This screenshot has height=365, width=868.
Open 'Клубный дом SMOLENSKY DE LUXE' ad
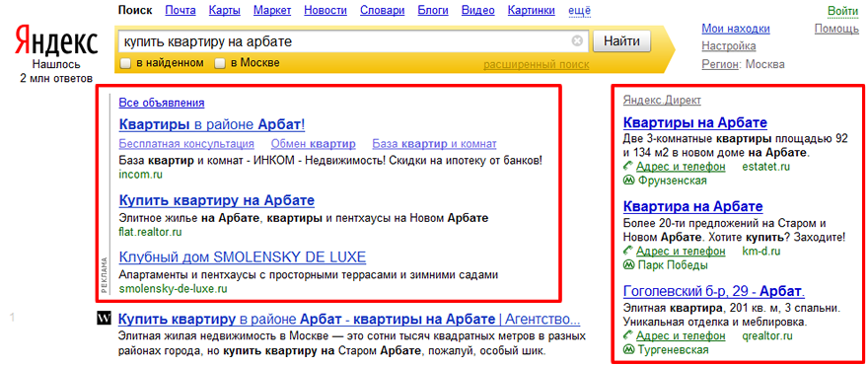[243, 257]
